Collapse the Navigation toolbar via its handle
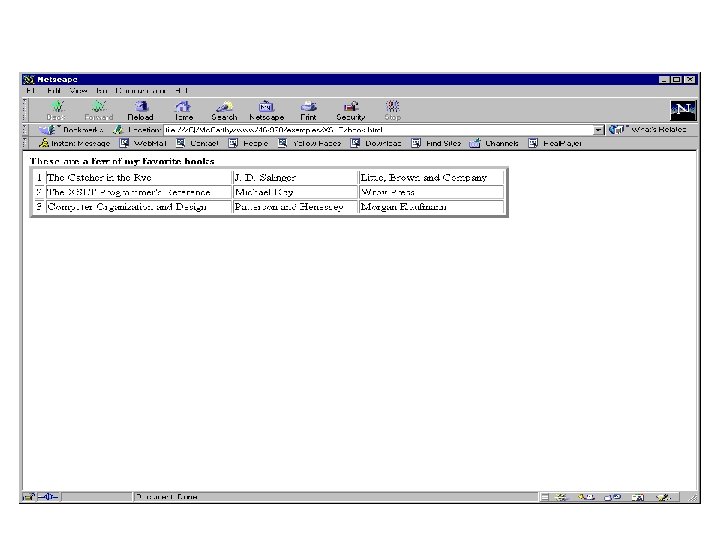Viewport: 720px width, 540px height. 25,110
